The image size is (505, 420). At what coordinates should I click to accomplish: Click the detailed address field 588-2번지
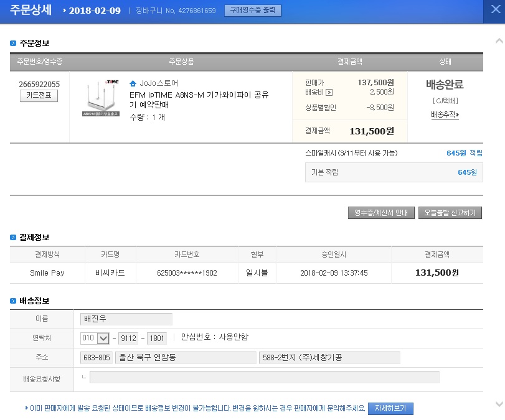tap(329, 358)
